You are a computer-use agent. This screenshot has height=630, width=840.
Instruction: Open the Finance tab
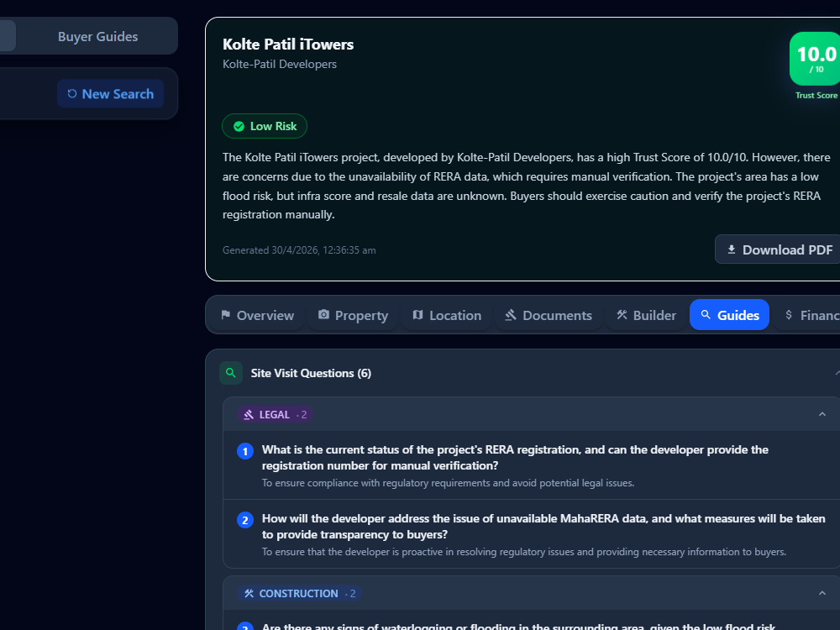pyautogui.click(x=808, y=315)
